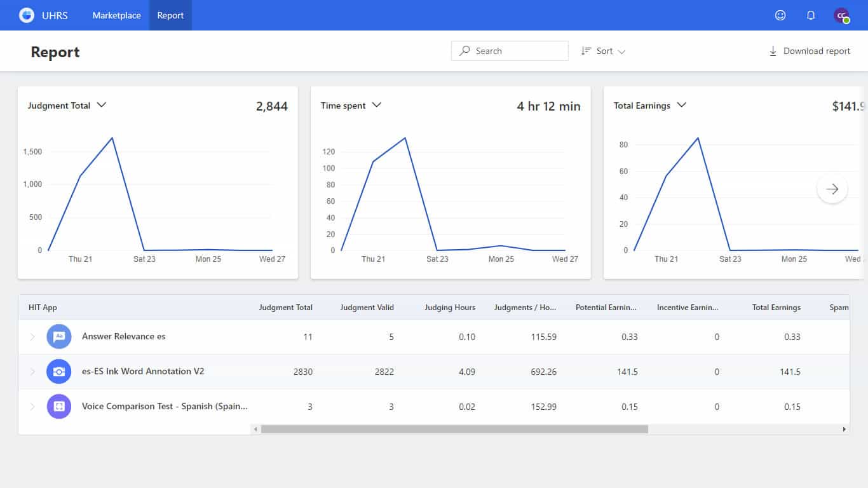Open the Time spent chart dropdown
Image resolution: width=868 pixels, height=488 pixels.
(x=377, y=105)
